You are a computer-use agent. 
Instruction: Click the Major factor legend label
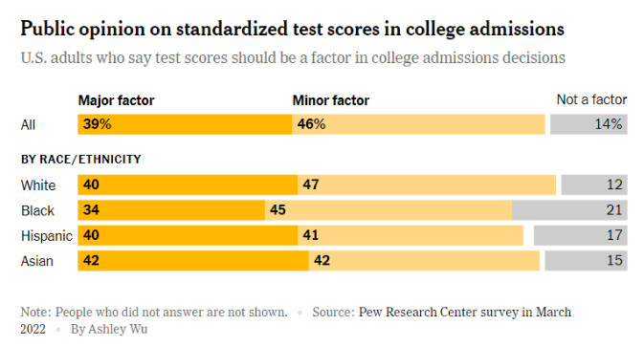pyautogui.click(x=116, y=100)
